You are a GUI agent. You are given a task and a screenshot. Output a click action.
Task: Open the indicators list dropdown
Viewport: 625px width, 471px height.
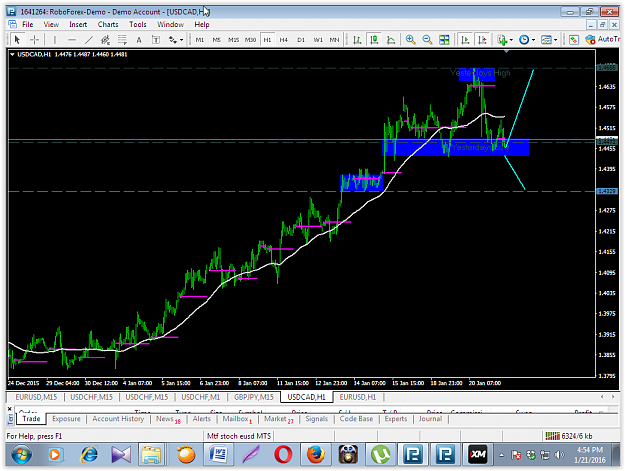coord(505,39)
